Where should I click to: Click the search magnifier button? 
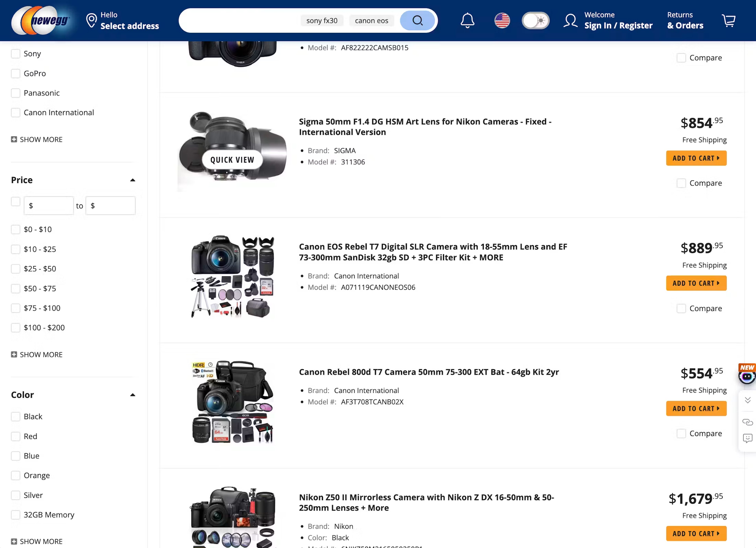417,20
